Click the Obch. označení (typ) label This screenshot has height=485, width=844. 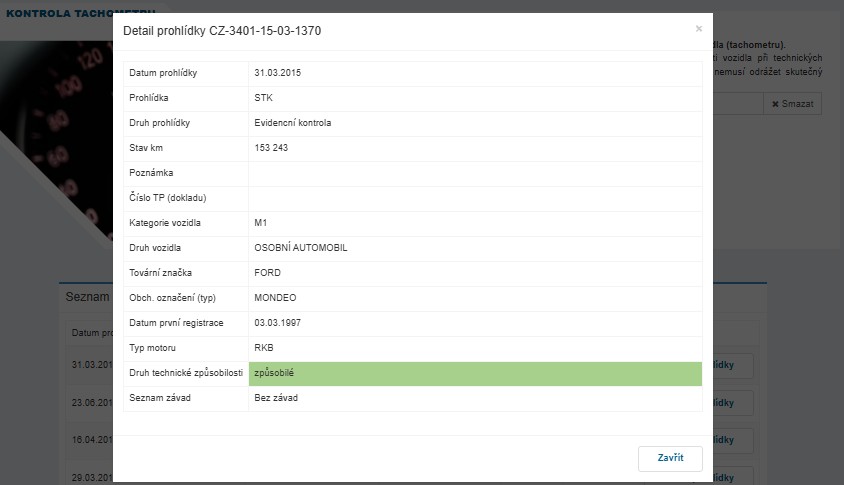[x=172, y=298]
